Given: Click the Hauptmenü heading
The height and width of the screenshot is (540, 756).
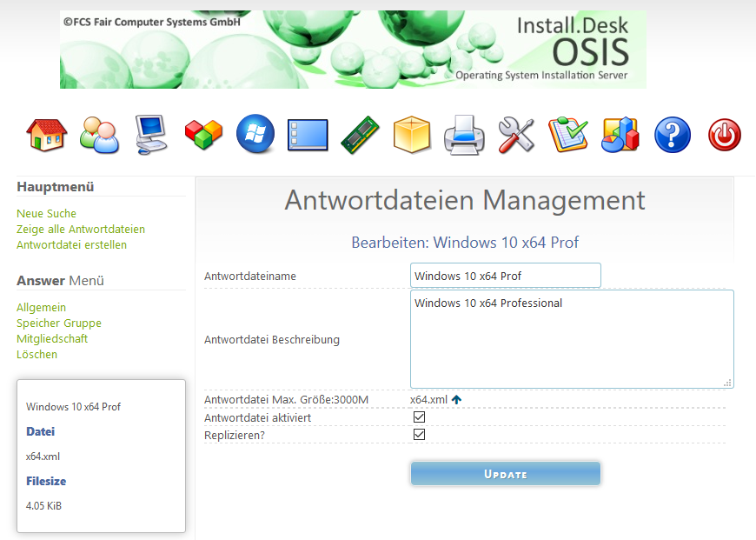Looking at the screenshot, I should 56,187.
